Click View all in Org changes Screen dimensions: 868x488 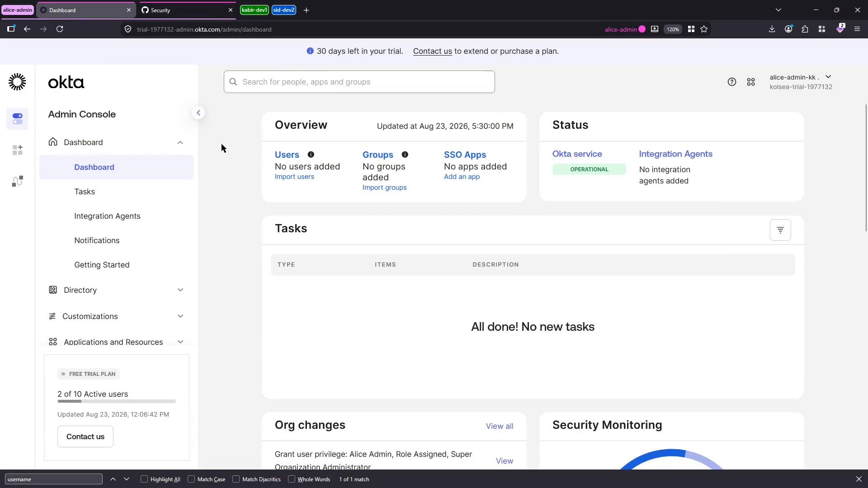point(500,426)
